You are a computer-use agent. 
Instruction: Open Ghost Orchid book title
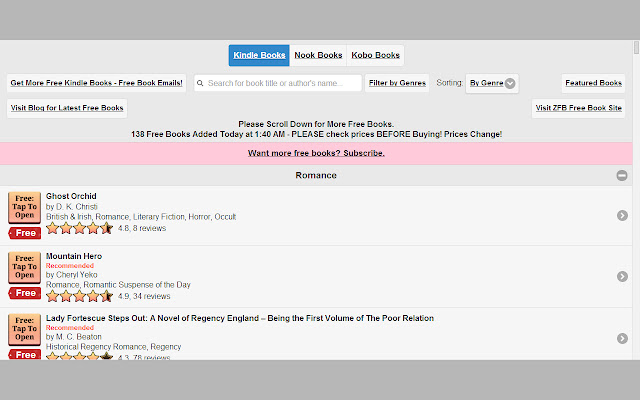coord(71,196)
